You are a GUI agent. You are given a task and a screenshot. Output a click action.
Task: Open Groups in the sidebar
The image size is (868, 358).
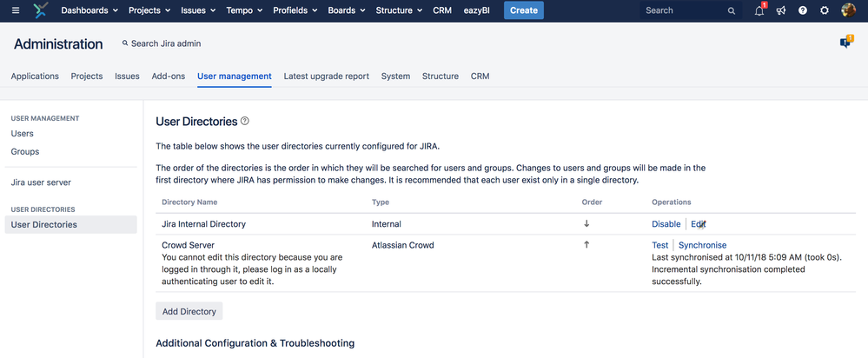[25, 151]
